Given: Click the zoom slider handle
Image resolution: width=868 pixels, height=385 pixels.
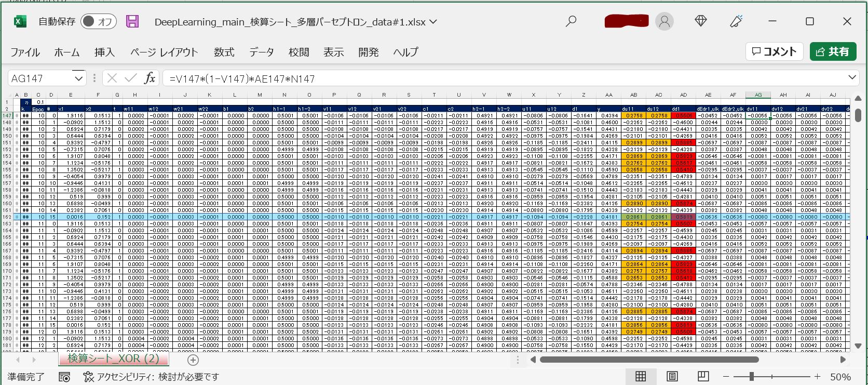Looking at the screenshot, I should click(751, 376).
